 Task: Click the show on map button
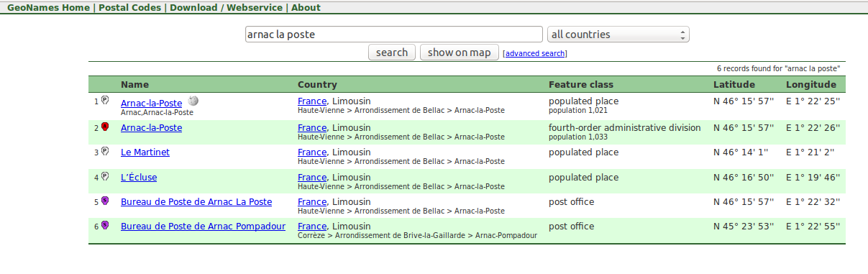(460, 52)
